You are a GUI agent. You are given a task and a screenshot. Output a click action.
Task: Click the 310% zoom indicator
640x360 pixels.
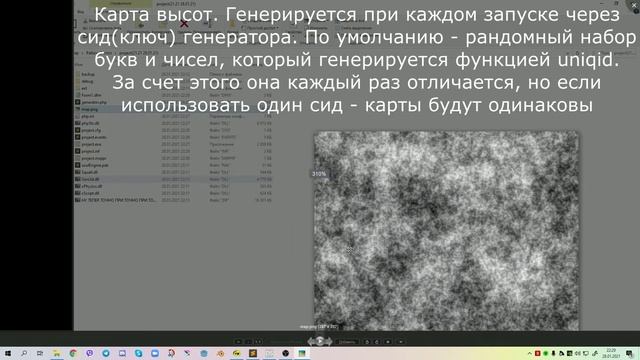pyautogui.click(x=319, y=174)
